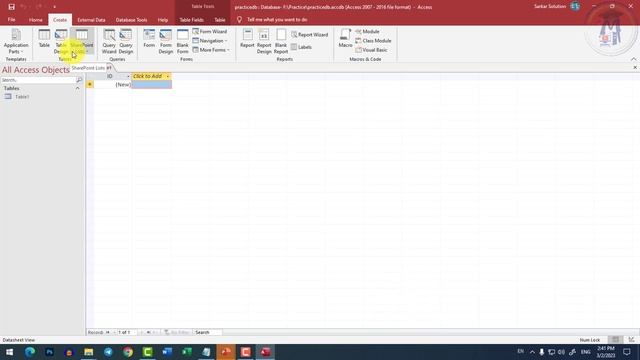The image size is (640, 360).
Task: Select the Create ribbon tab
Action: coord(60,20)
